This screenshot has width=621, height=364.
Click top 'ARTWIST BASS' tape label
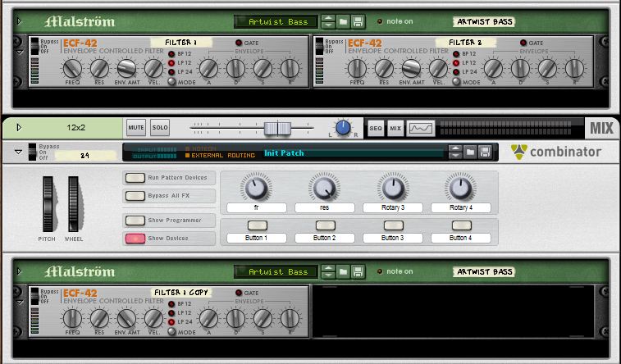(x=484, y=22)
